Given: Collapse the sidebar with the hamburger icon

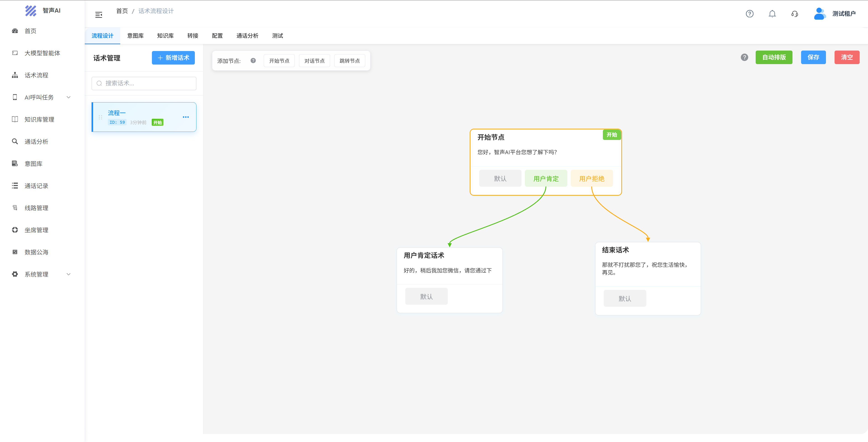Looking at the screenshot, I should (99, 15).
